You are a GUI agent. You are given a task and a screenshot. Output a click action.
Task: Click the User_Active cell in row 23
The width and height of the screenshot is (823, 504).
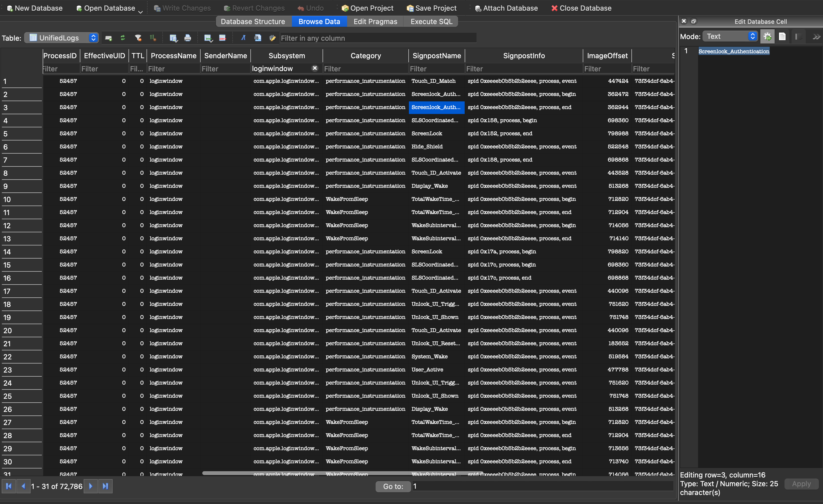[437, 370]
